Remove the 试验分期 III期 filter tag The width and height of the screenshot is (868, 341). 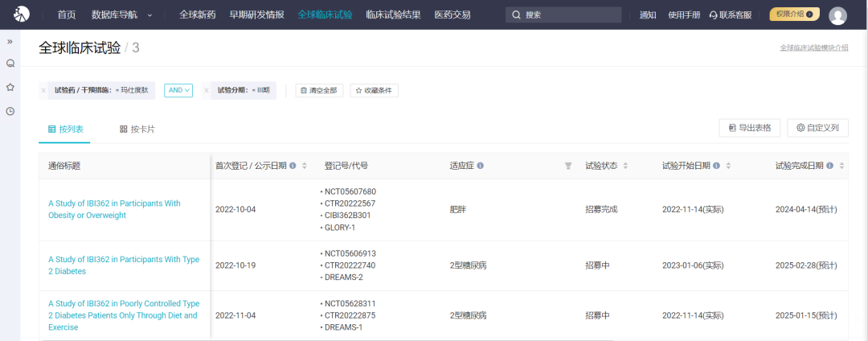pos(206,90)
